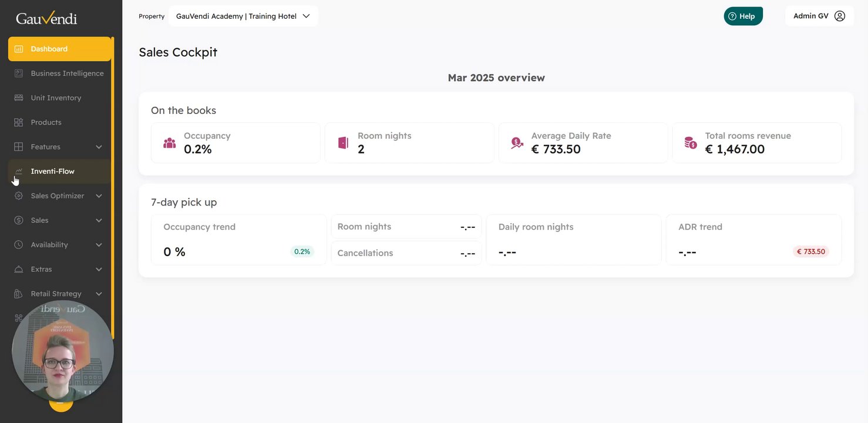Image resolution: width=868 pixels, height=423 pixels.
Task: Select Sales in the sidebar
Action: pos(40,220)
